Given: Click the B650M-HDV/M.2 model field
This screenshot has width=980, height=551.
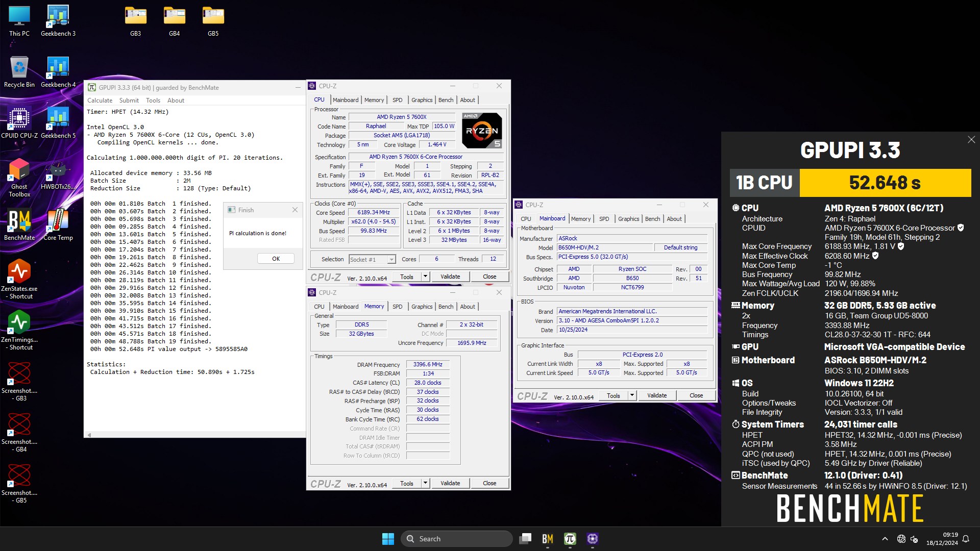Looking at the screenshot, I should coord(604,247).
